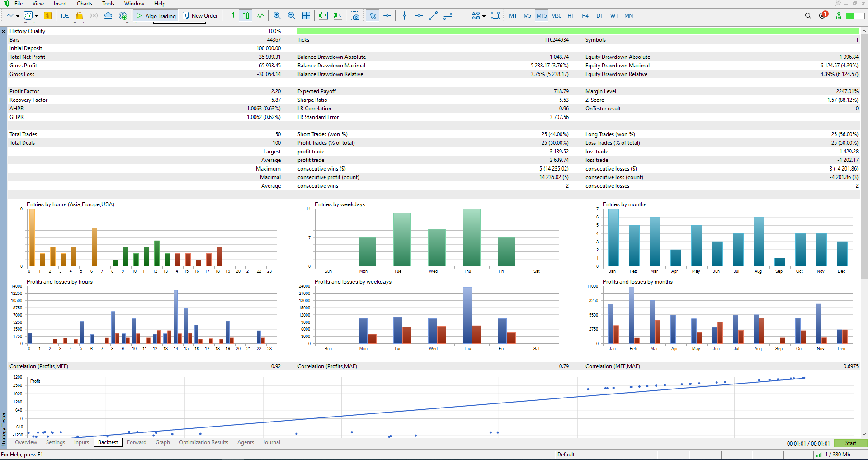868x460 pixels.
Task: Click the green connection indicator bar
Action: pos(855,16)
